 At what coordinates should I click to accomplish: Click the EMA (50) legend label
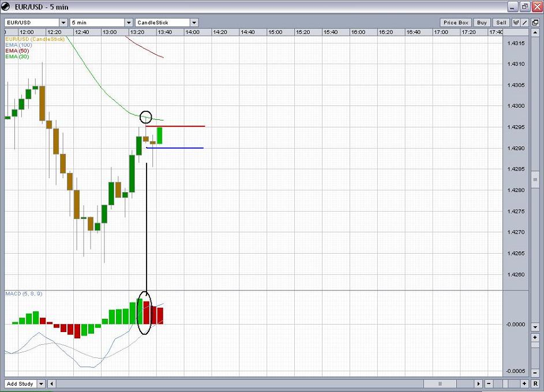coord(17,51)
